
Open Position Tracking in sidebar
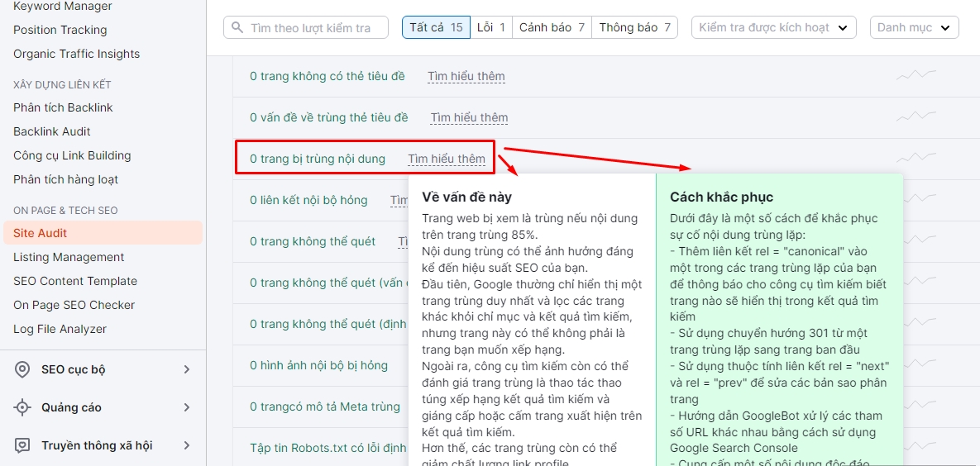coord(60,30)
